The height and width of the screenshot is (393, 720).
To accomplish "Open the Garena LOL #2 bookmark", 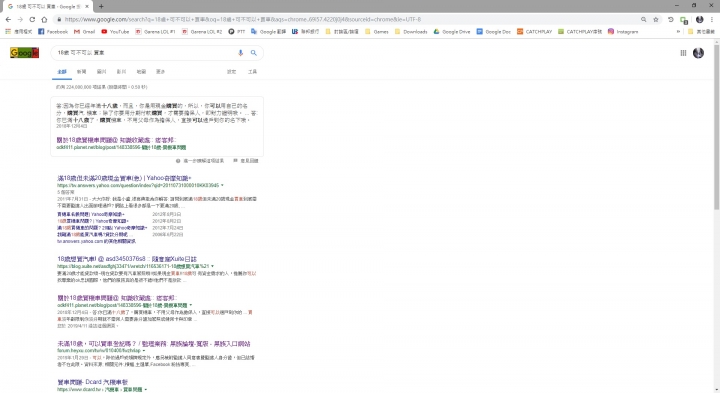I will tap(202, 32).
